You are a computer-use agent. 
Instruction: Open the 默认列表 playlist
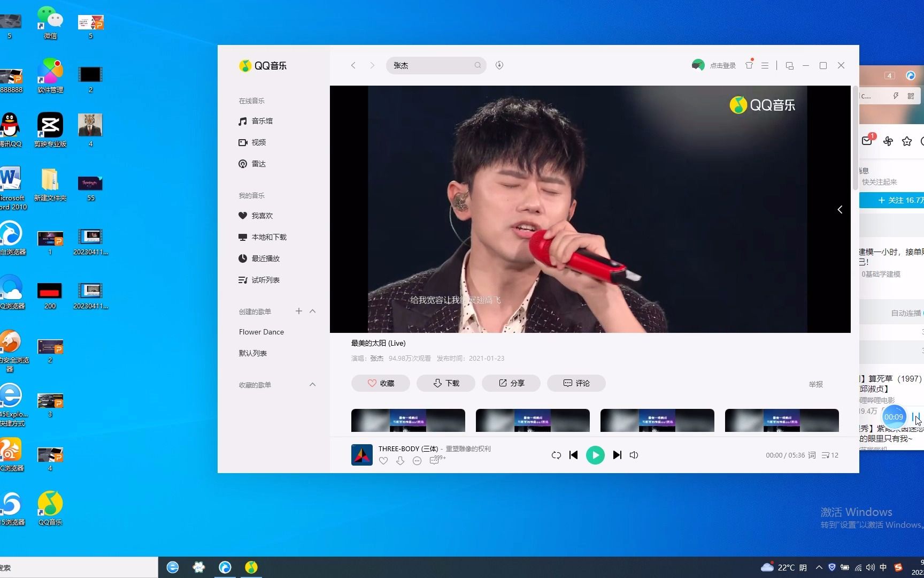point(253,353)
